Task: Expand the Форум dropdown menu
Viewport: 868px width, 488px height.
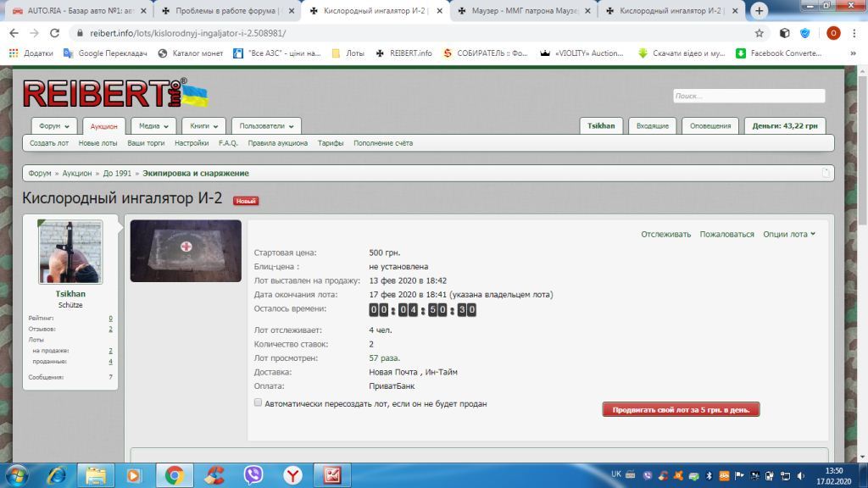Action: pos(54,126)
